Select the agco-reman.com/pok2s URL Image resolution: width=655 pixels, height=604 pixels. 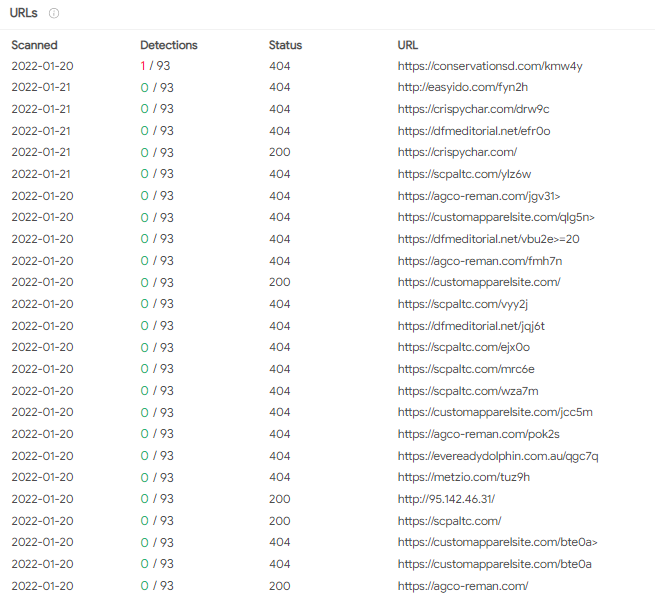click(x=478, y=434)
